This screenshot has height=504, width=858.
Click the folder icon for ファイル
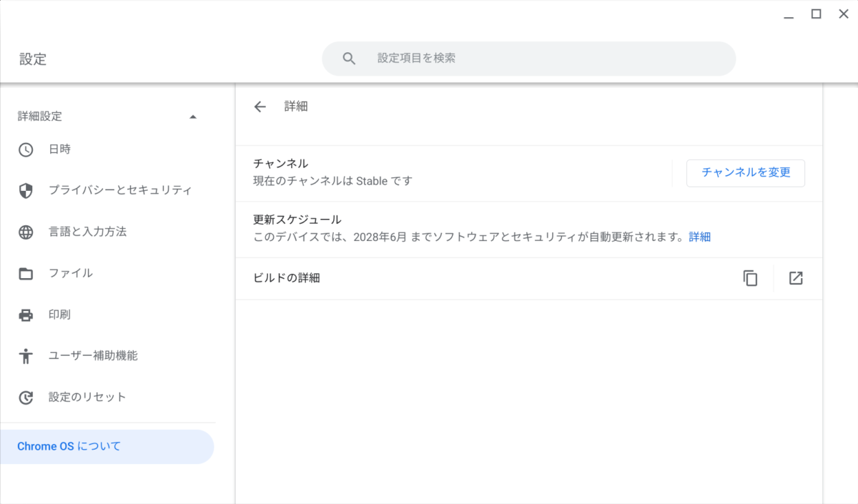pos(26,273)
